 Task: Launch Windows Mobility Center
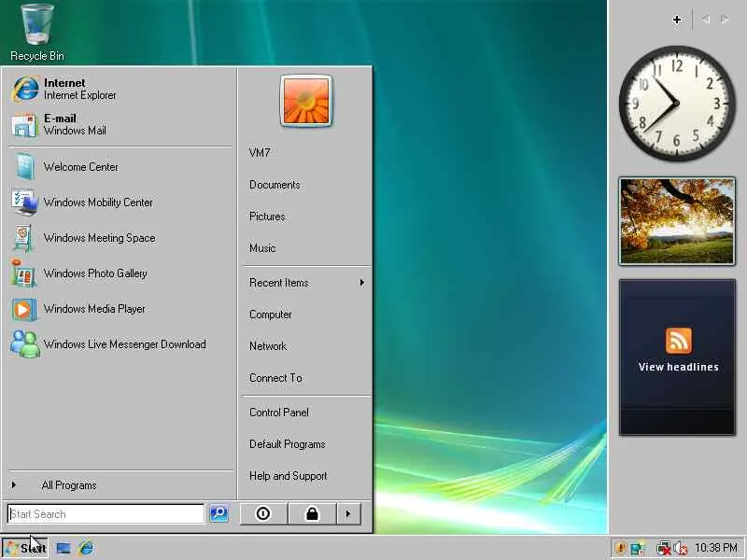tap(120, 203)
